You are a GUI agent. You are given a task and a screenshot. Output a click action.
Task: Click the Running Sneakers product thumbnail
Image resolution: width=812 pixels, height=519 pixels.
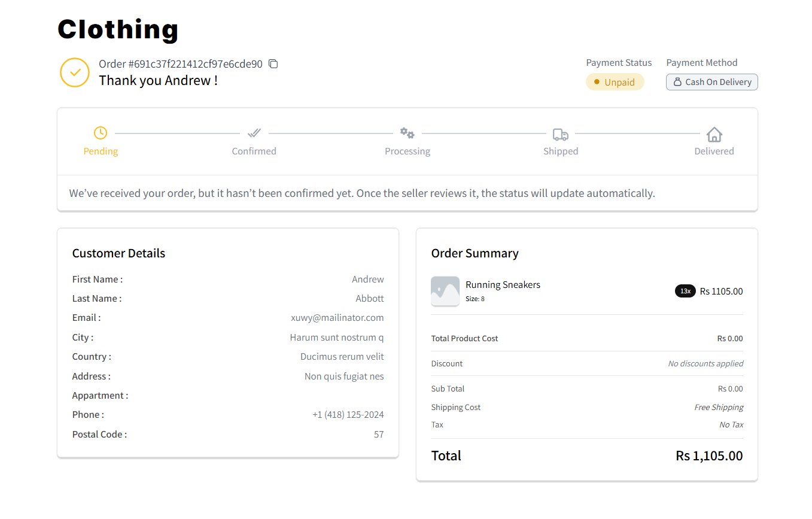[x=445, y=292]
